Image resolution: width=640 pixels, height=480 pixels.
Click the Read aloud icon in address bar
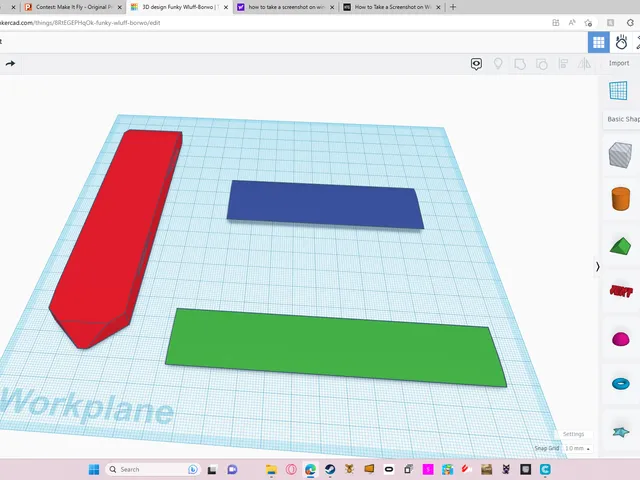click(572, 23)
